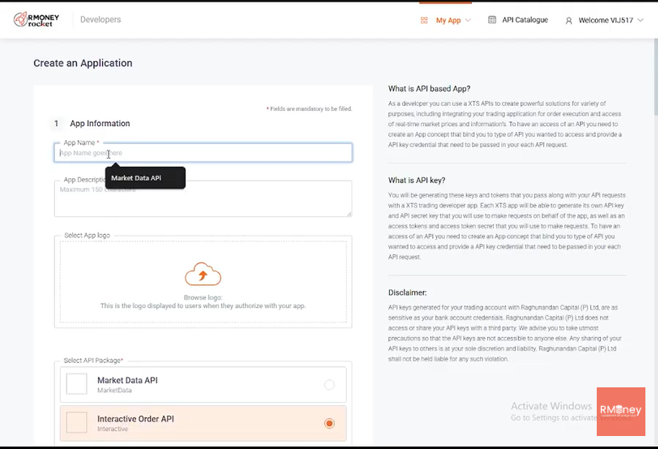Image resolution: width=658 pixels, height=449 pixels.
Task: Choose the Market Data API autofill suggestion
Action: pos(136,178)
